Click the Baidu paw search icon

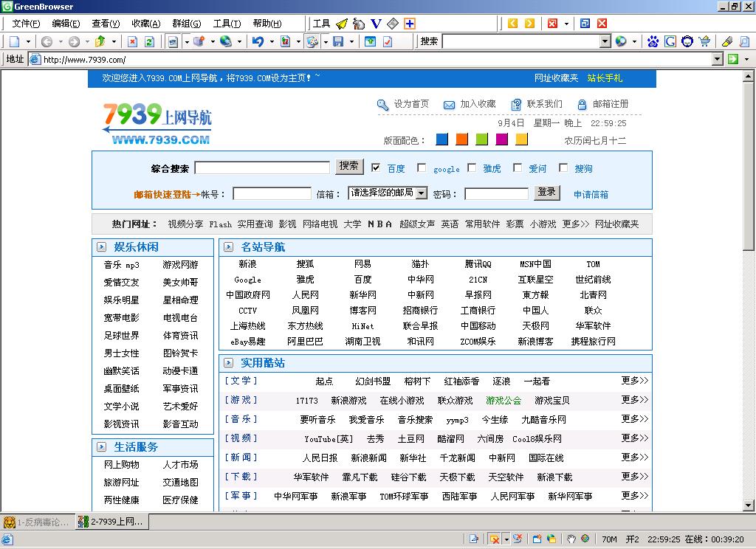coord(653,42)
